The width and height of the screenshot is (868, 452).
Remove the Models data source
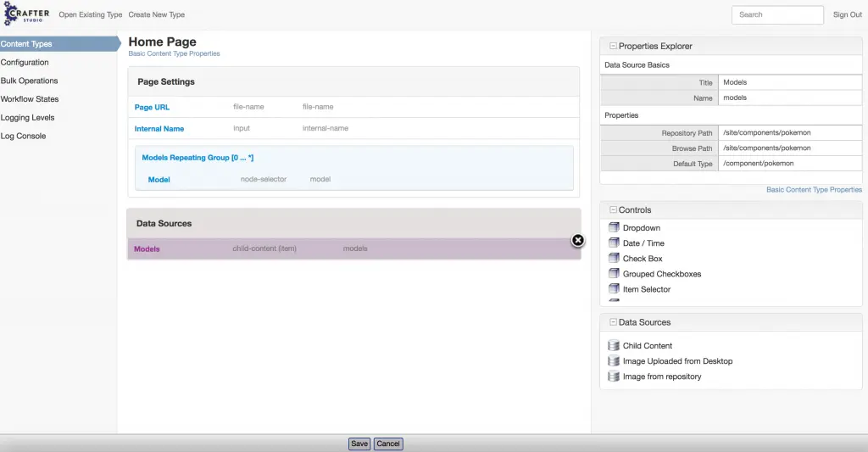(578, 240)
